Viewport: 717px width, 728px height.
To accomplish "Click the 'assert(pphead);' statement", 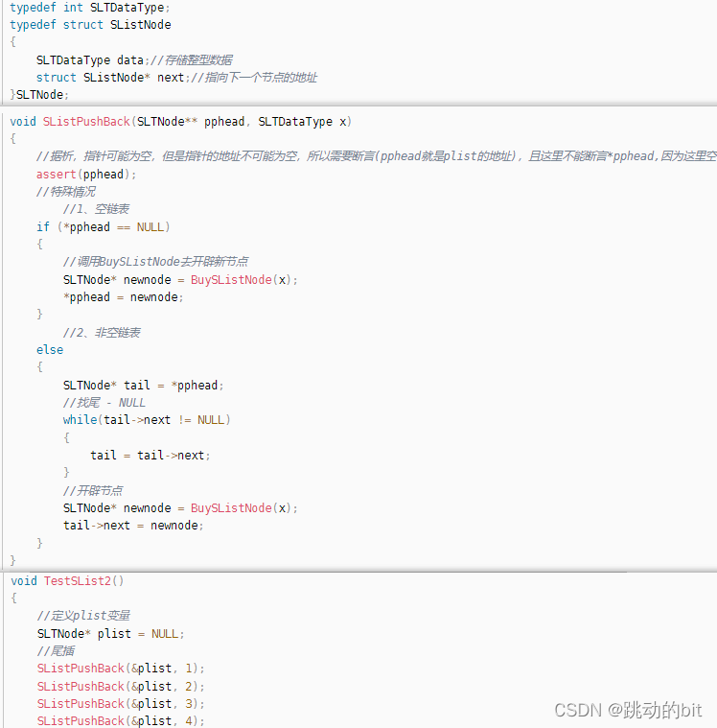I will (x=86, y=175).
